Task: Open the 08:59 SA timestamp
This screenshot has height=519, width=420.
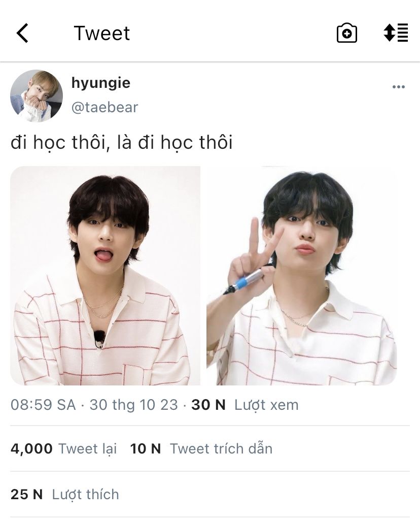Action: pos(43,405)
